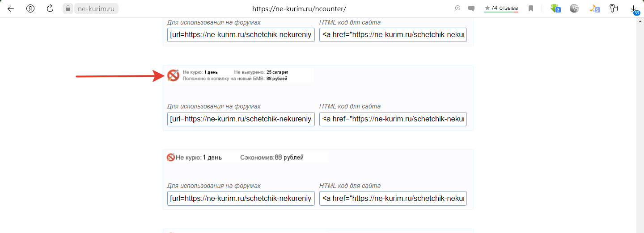The height and width of the screenshot is (233, 644).
Task: Open the green download-arrow extension
Action: pos(555,8)
